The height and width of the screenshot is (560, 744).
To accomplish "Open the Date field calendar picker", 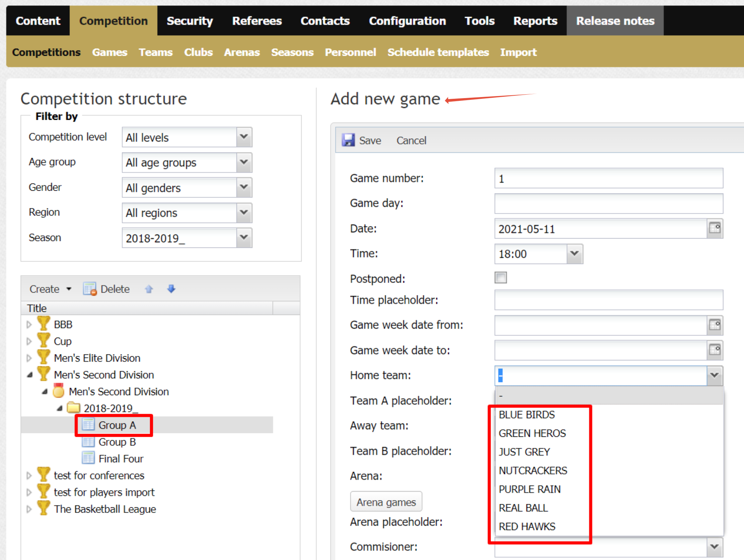I will click(715, 228).
